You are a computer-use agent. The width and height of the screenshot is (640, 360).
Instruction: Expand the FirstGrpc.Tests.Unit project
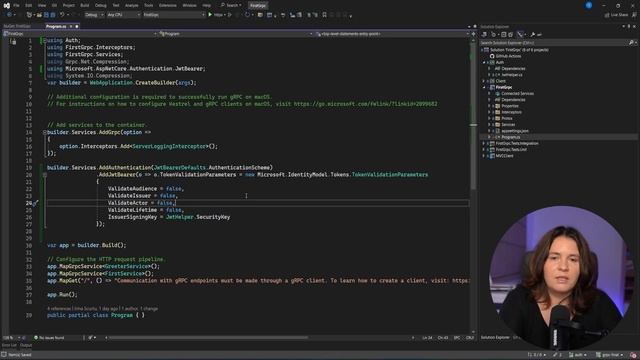(x=484, y=149)
